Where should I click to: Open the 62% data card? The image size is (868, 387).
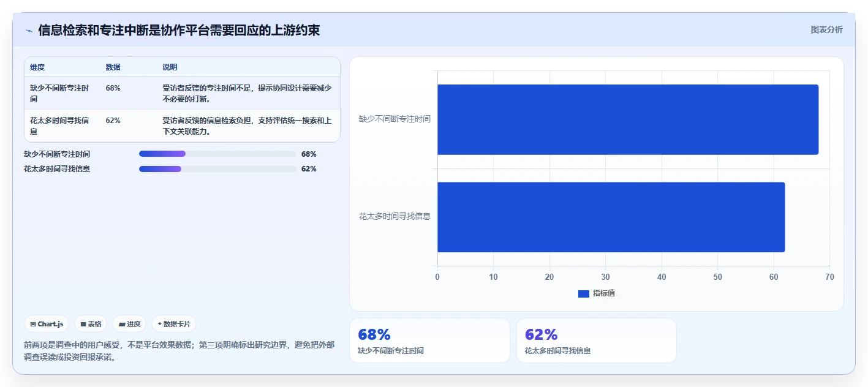tap(597, 340)
